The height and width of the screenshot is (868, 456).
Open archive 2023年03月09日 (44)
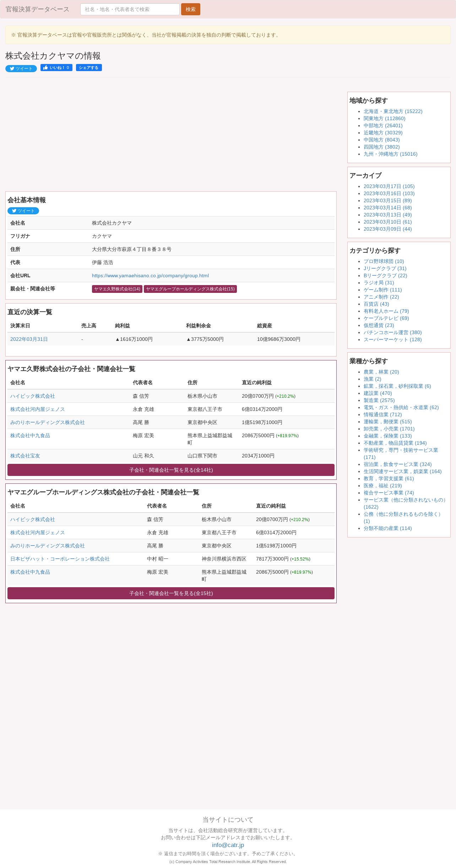point(387,229)
